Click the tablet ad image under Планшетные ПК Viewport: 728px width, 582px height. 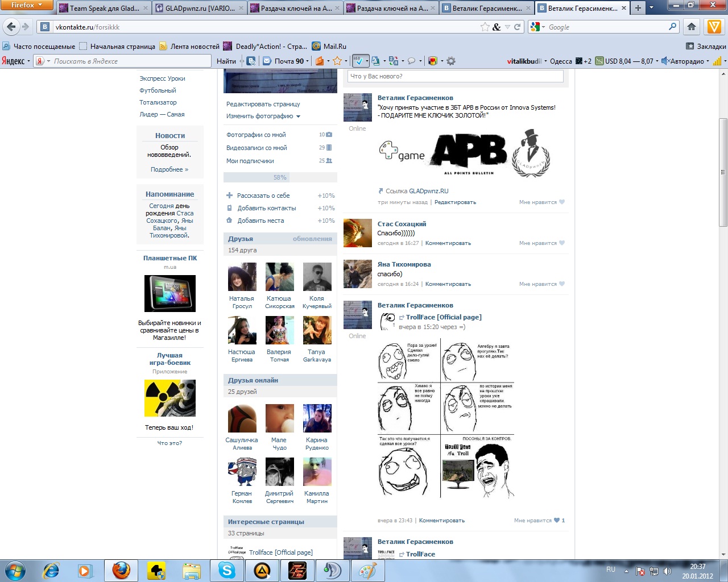pyautogui.click(x=170, y=293)
